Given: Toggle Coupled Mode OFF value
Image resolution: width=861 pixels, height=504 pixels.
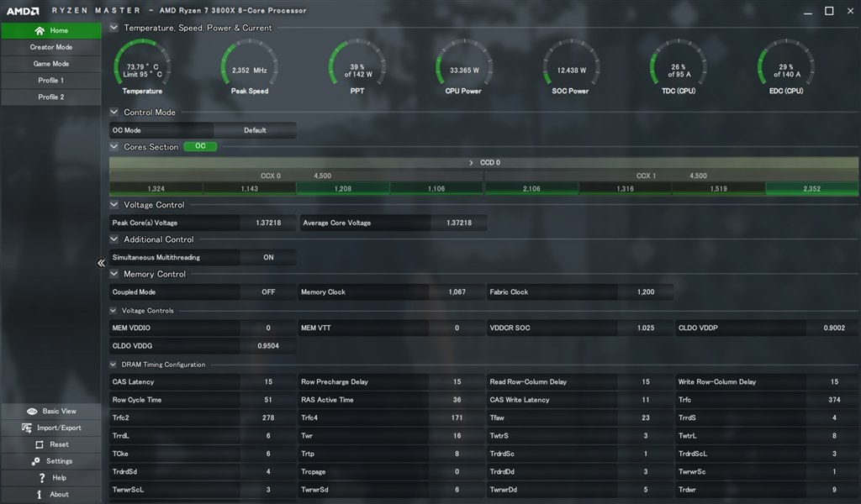Looking at the screenshot, I should [x=268, y=291].
